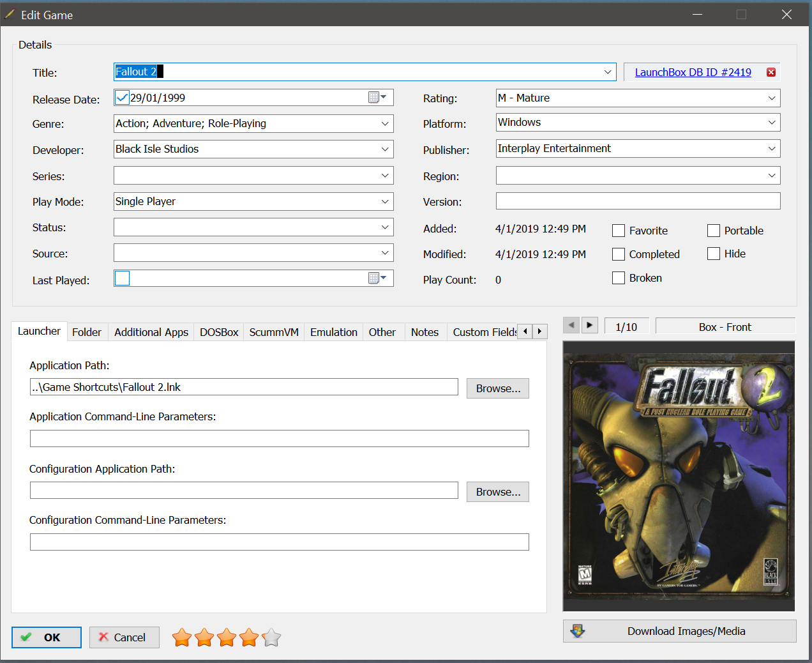
Task: Expand the Source dropdown
Action: click(385, 252)
